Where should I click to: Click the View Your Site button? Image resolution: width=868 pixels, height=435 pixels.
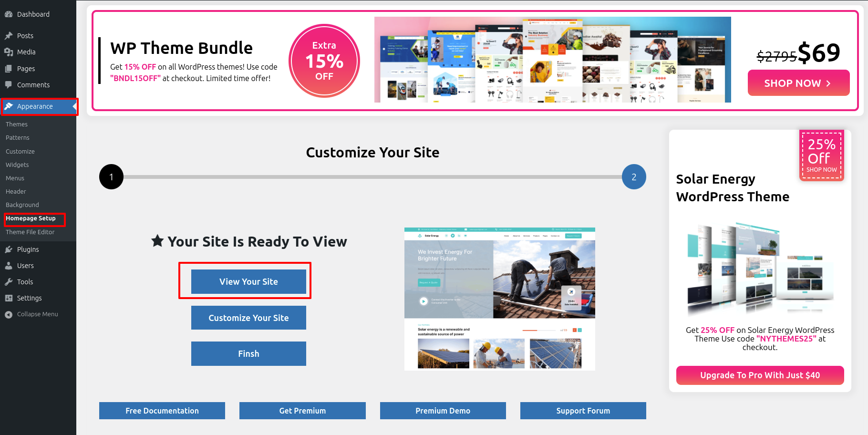[248, 281]
